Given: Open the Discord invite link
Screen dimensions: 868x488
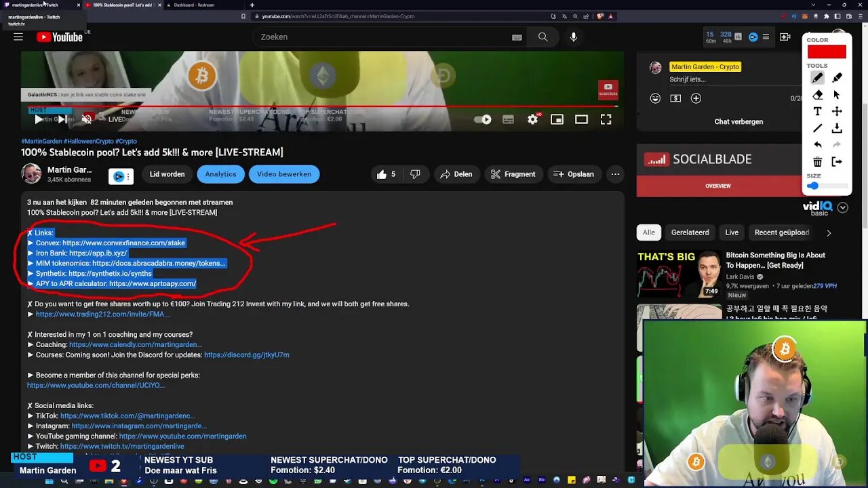Looking at the screenshot, I should tap(247, 354).
